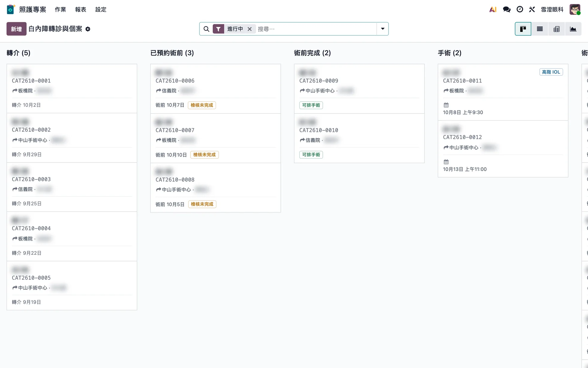Switch to list view
Image resolution: width=588 pixels, height=368 pixels.
[540, 29]
